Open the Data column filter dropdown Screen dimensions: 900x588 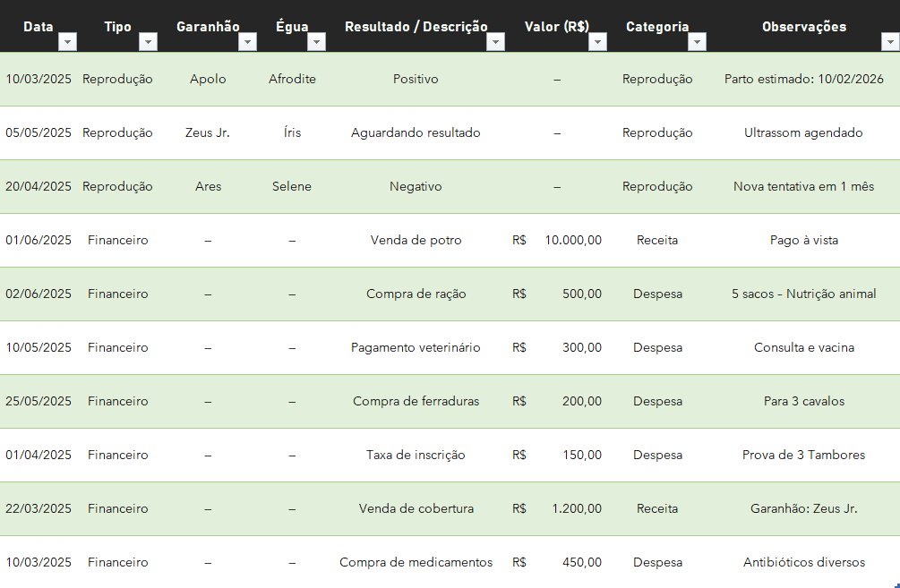pyautogui.click(x=67, y=41)
